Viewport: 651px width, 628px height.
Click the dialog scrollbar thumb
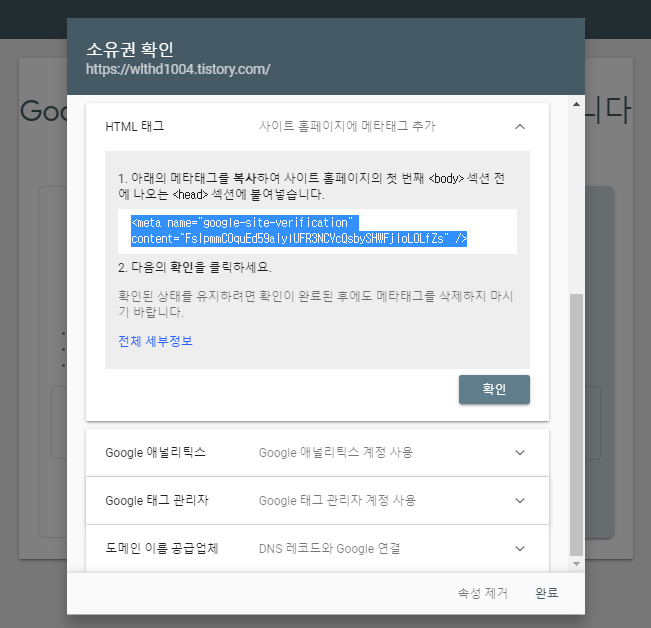[x=576, y=425]
